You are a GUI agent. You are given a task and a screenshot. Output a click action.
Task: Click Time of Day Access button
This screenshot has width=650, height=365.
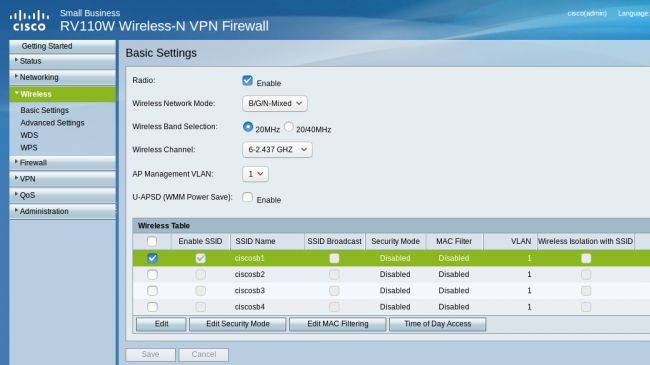pos(437,324)
